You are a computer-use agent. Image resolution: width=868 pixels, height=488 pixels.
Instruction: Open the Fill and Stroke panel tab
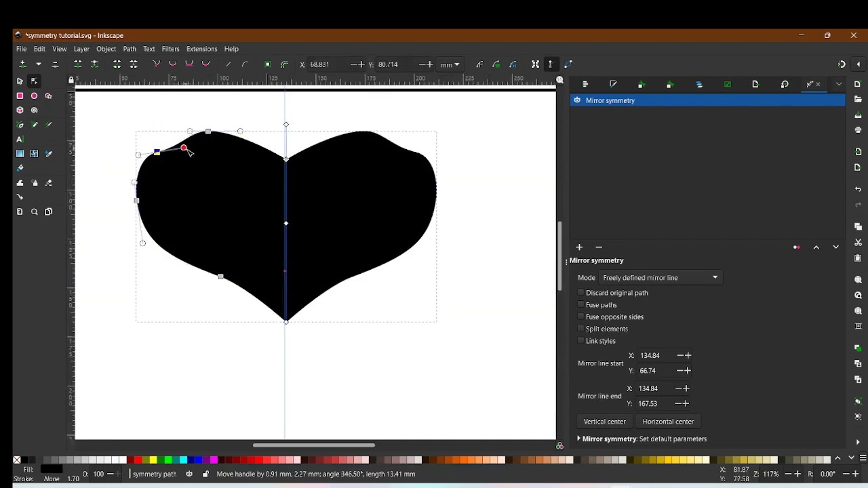(613, 85)
